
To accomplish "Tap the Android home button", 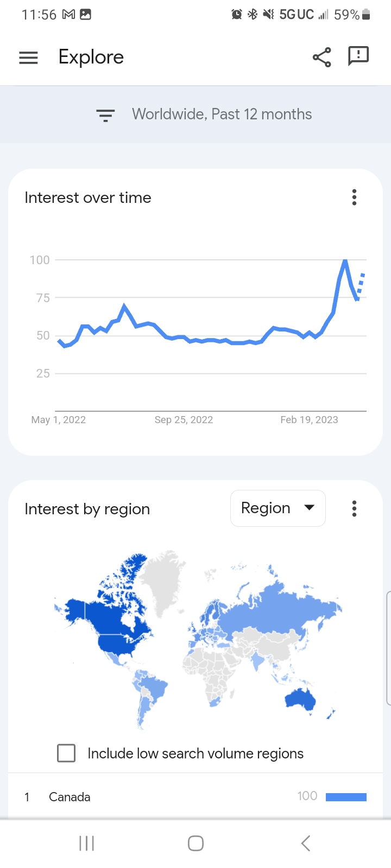I will (195, 843).
